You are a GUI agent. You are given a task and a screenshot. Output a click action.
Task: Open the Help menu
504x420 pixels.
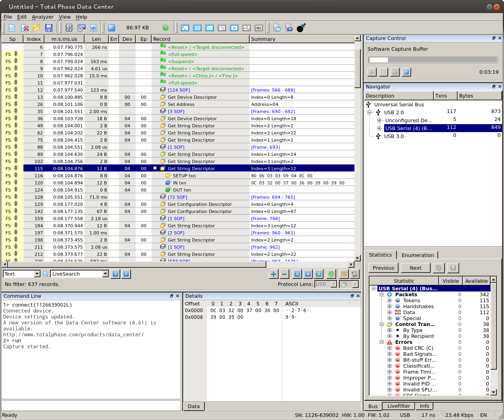pos(81,17)
